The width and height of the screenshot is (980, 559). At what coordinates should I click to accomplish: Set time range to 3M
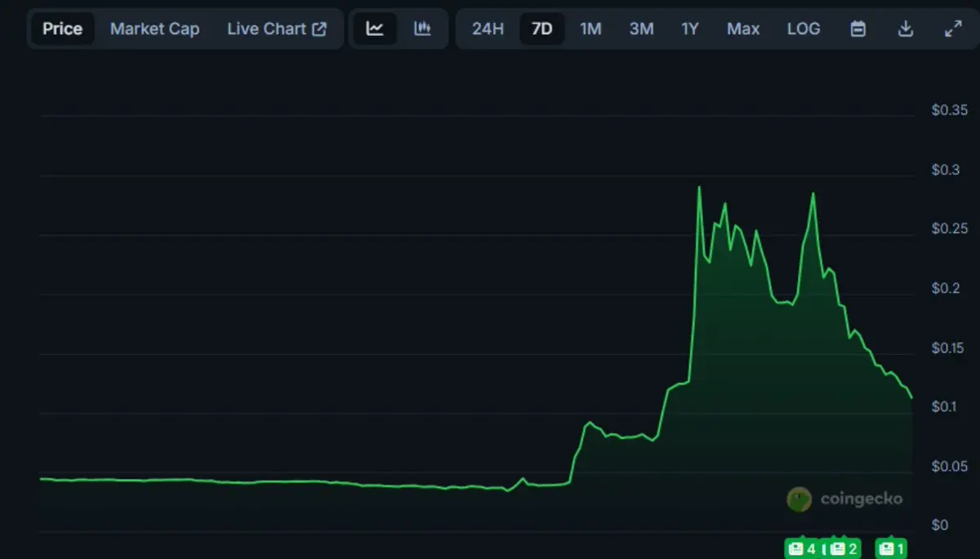641,29
